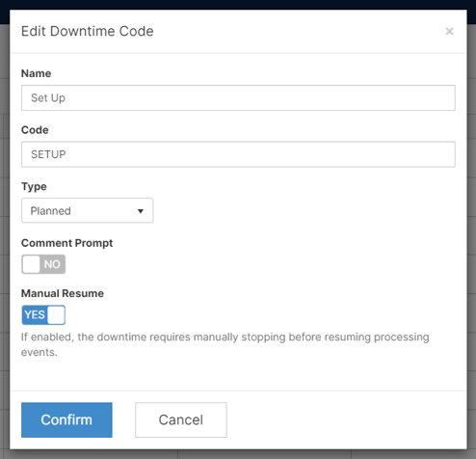This screenshot has width=476, height=459.
Task: Enable the Comment Prompt toggle
Action: click(x=43, y=264)
